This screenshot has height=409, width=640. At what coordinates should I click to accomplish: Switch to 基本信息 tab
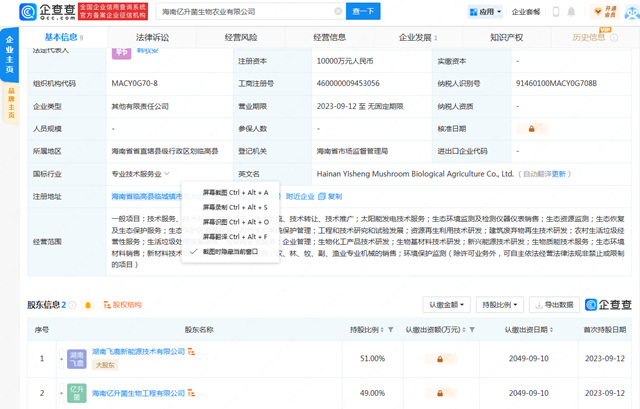pos(64,38)
